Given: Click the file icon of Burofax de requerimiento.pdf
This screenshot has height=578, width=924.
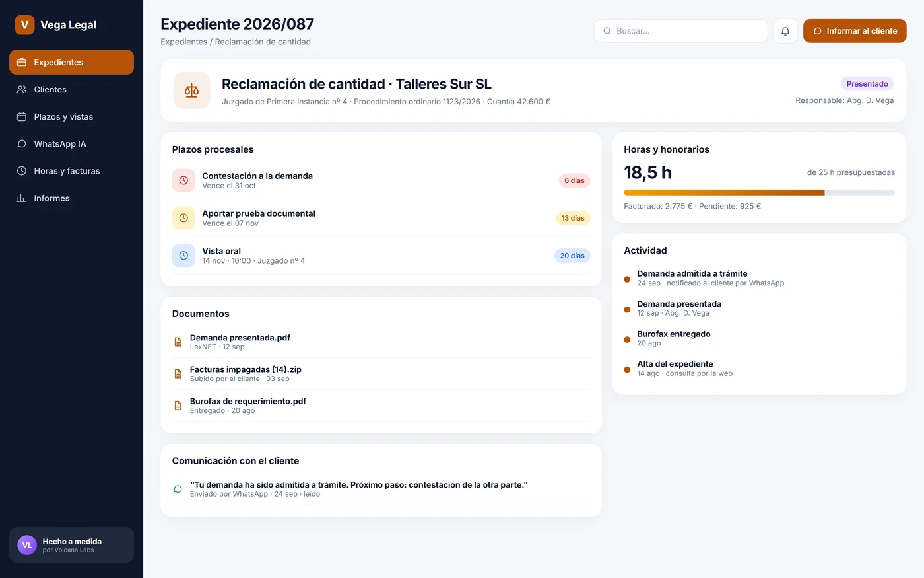Looking at the screenshot, I should [x=178, y=406].
